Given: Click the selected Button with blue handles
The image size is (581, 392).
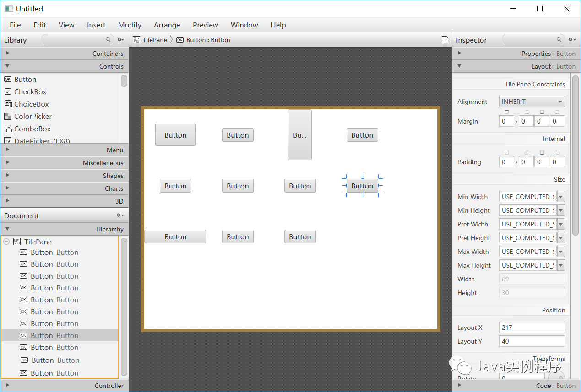Looking at the screenshot, I should click(x=362, y=186).
